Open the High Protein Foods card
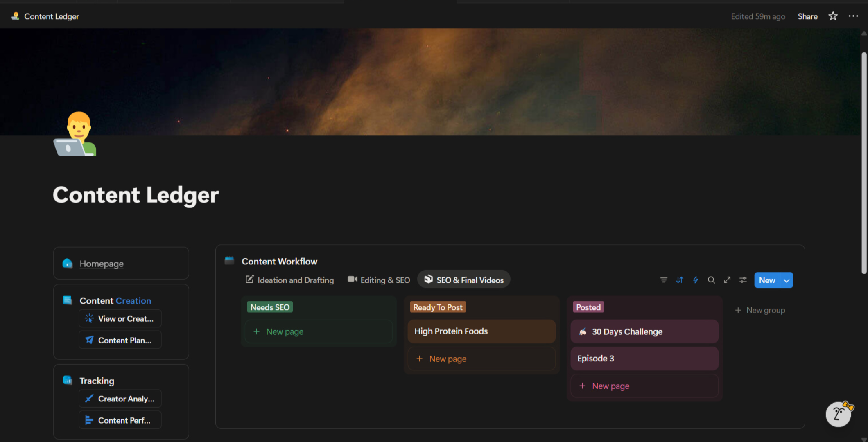This screenshot has width=868, height=442. (481, 331)
